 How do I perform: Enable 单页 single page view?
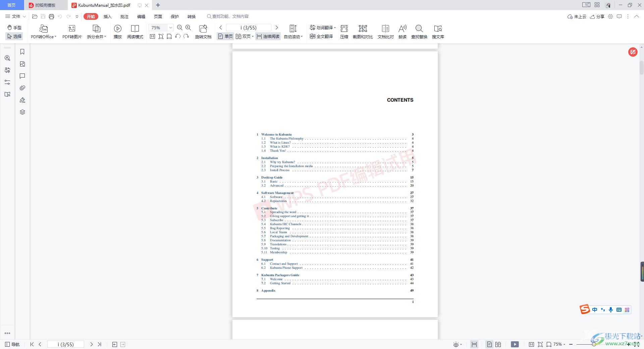pyautogui.click(x=225, y=36)
